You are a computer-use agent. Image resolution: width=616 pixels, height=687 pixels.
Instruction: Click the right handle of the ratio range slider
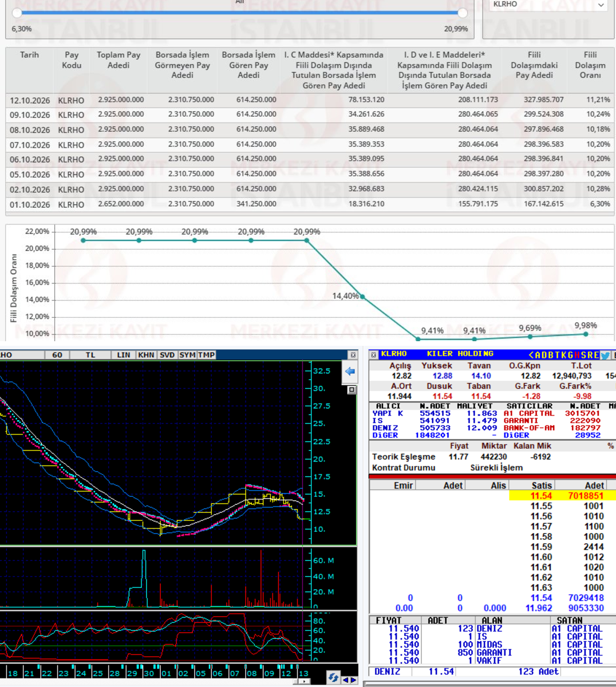click(463, 13)
